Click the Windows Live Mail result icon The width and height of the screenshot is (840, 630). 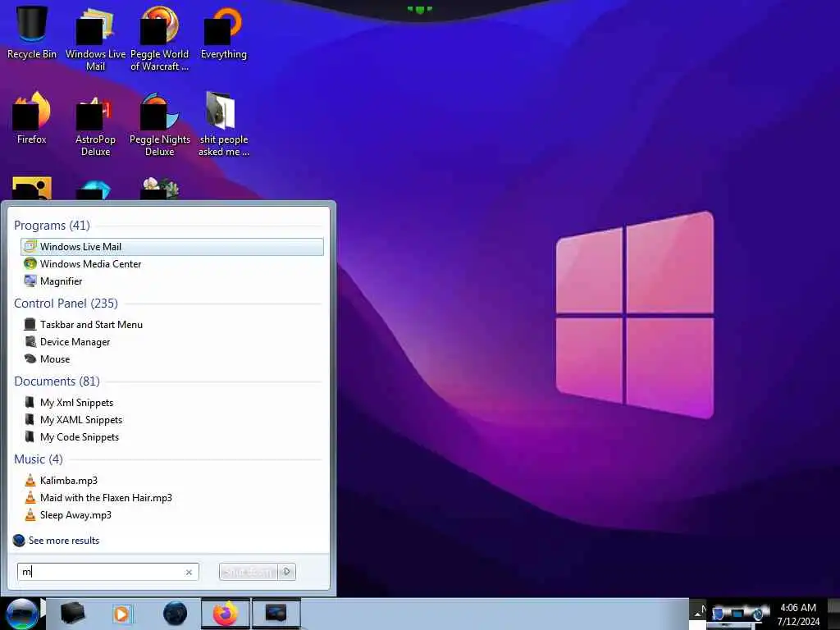click(x=30, y=246)
